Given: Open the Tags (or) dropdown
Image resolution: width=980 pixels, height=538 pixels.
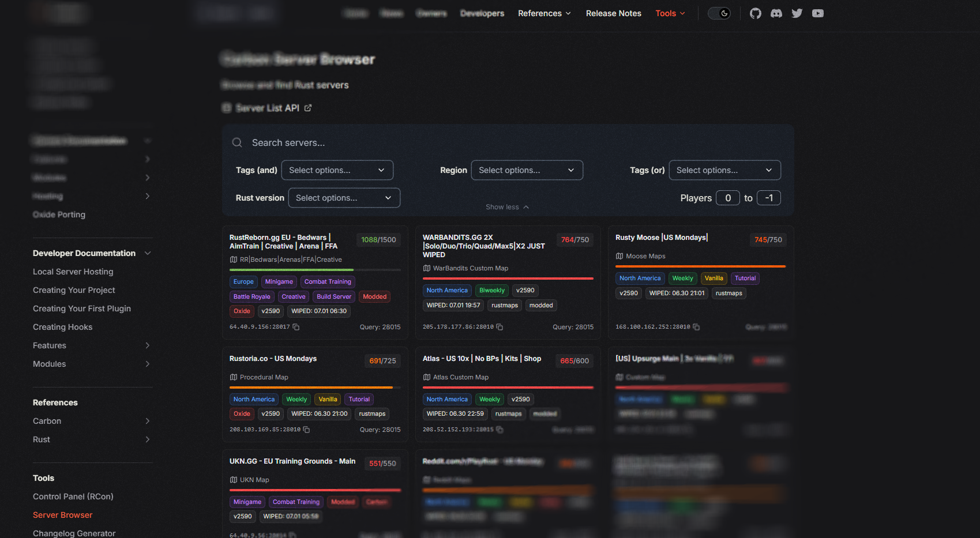Looking at the screenshot, I should (724, 170).
